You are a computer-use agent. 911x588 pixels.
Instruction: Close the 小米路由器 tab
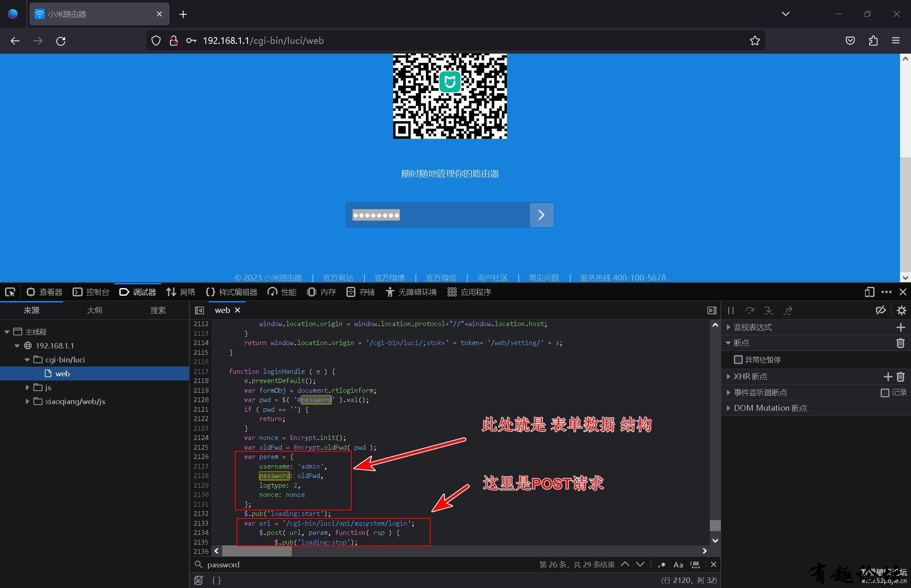(x=159, y=14)
